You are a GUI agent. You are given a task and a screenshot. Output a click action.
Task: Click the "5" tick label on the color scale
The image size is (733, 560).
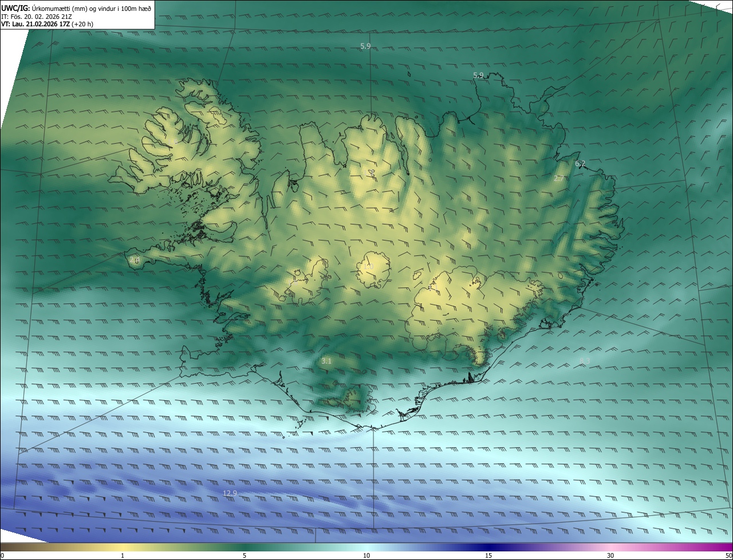click(x=245, y=555)
